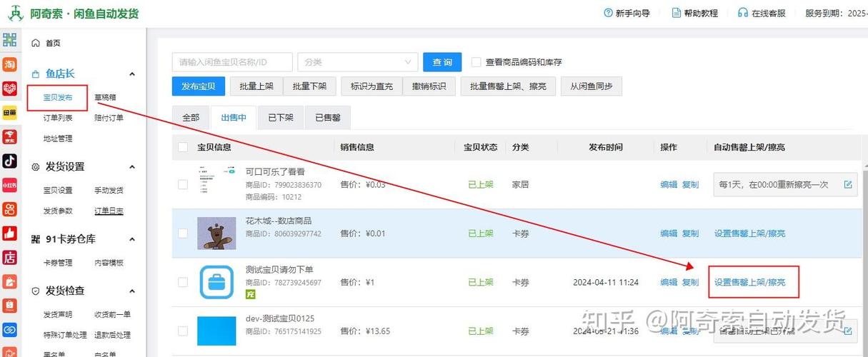Viewport: 868px width, 357px height.
Task: Collapse the 发货设置 menu section
Action: (x=132, y=167)
